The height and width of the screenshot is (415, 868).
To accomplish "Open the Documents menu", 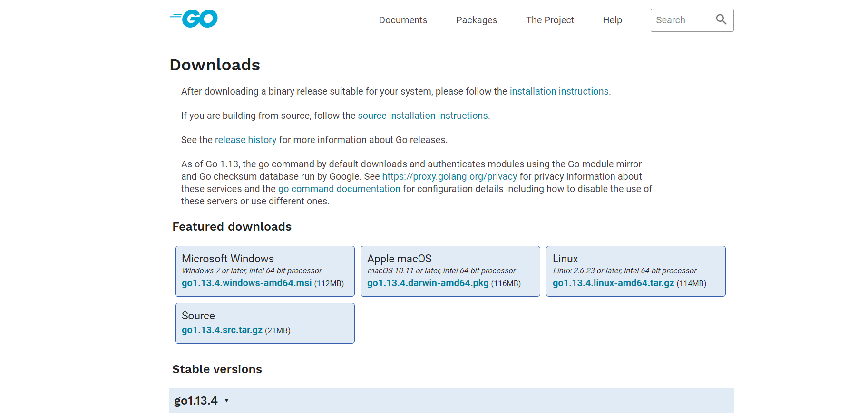I will (403, 20).
